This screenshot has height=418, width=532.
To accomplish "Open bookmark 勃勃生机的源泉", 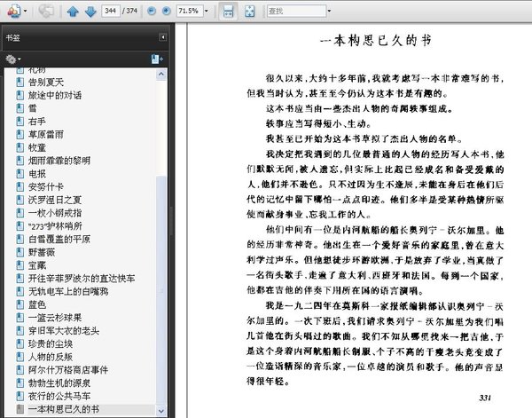I will [x=59, y=383].
